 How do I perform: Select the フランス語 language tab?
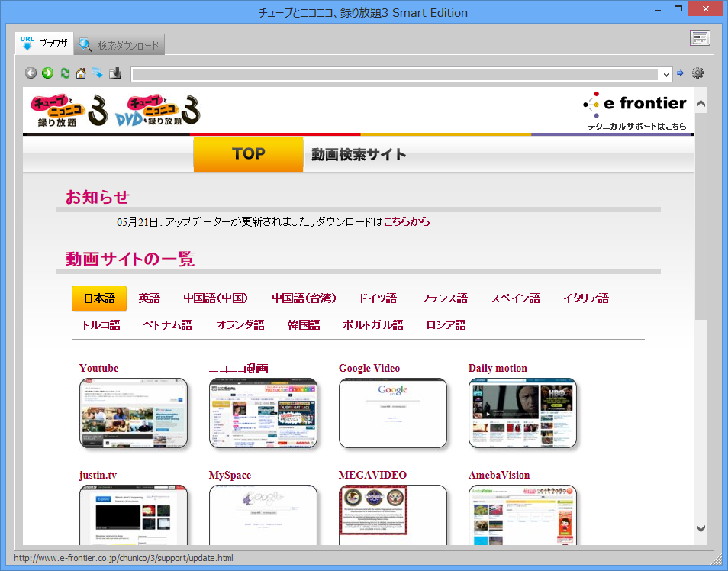pos(443,298)
